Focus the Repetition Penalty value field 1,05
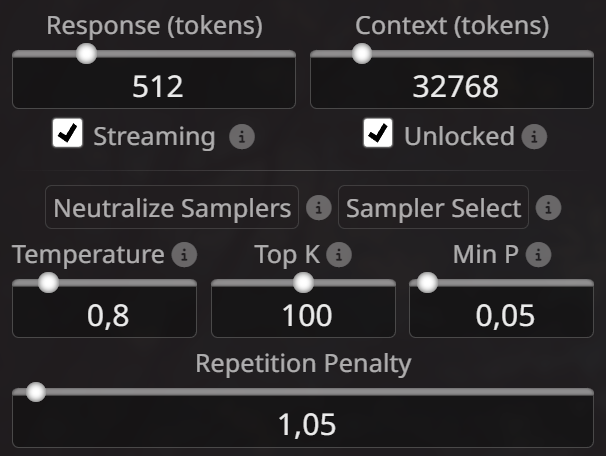606x456 pixels. [x=303, y=422]
